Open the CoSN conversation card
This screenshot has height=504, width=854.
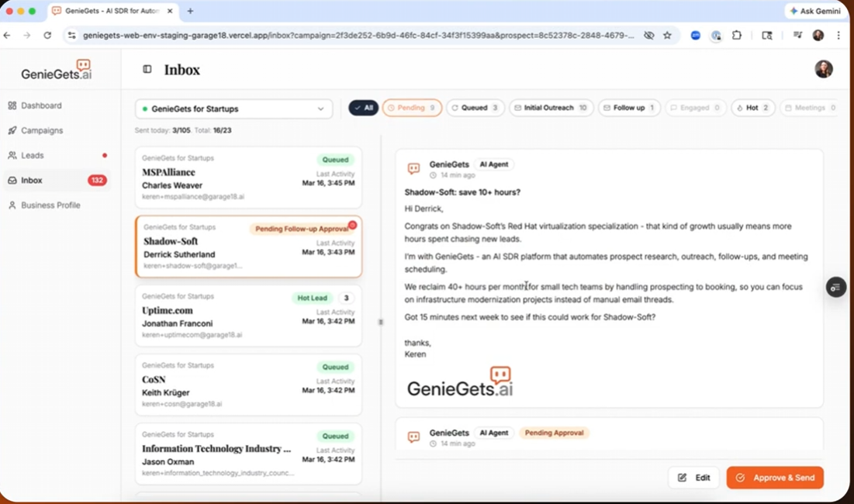point(248,385)
